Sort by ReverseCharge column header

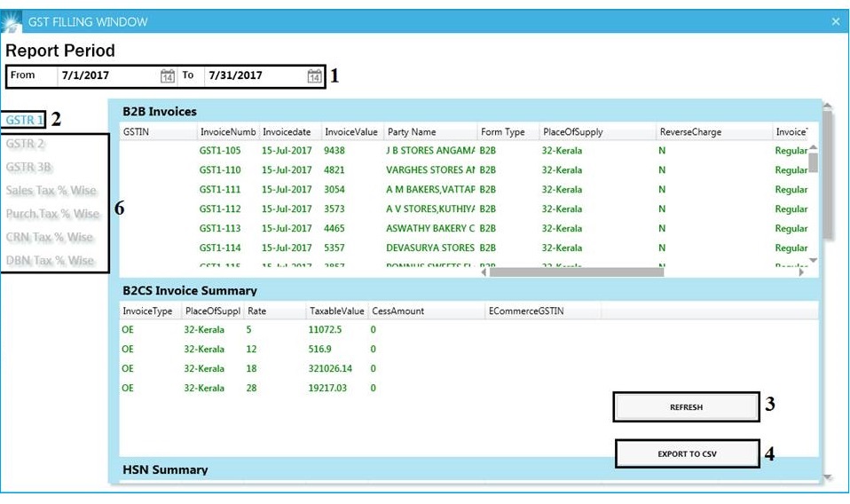[x=714, y=131]
